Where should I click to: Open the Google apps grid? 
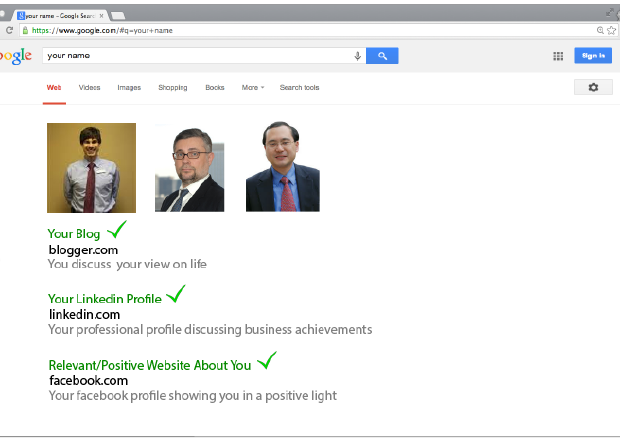(558, 56)
